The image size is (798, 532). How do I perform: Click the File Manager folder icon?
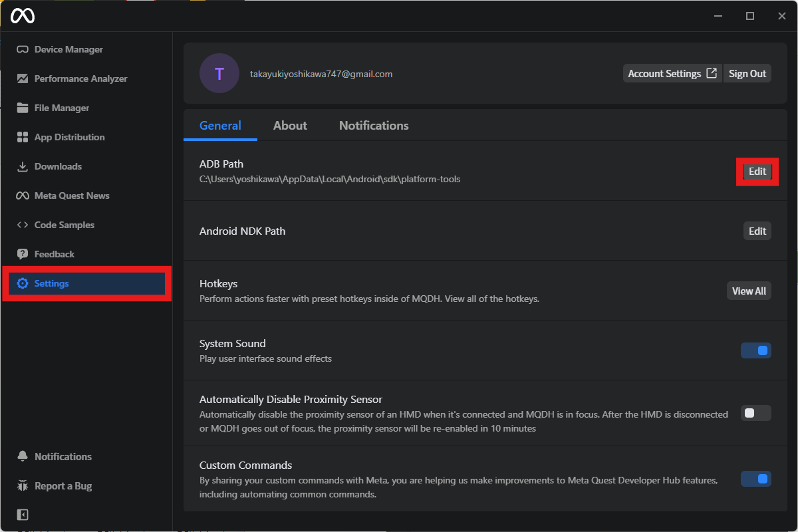point(23,108)
